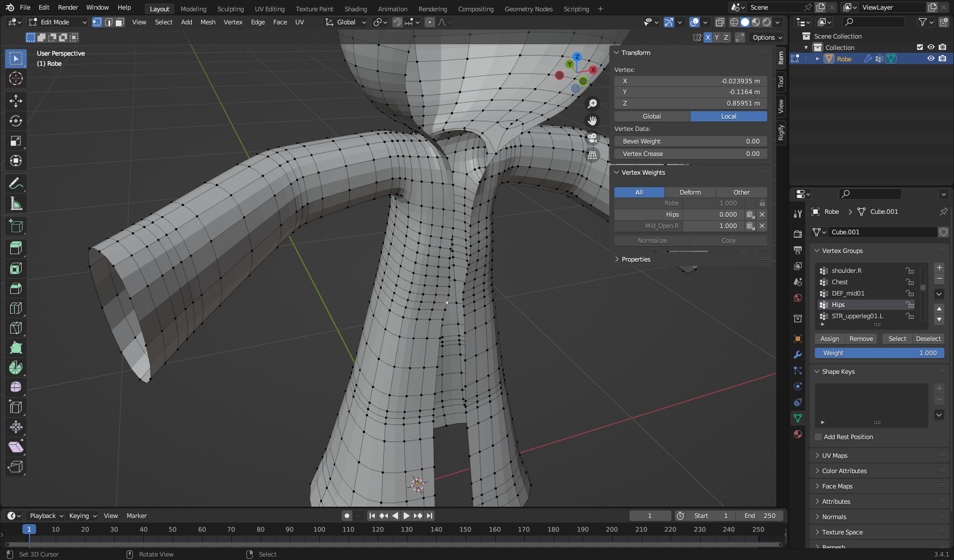Click the Bevel Weight slider

click(691, 141)
